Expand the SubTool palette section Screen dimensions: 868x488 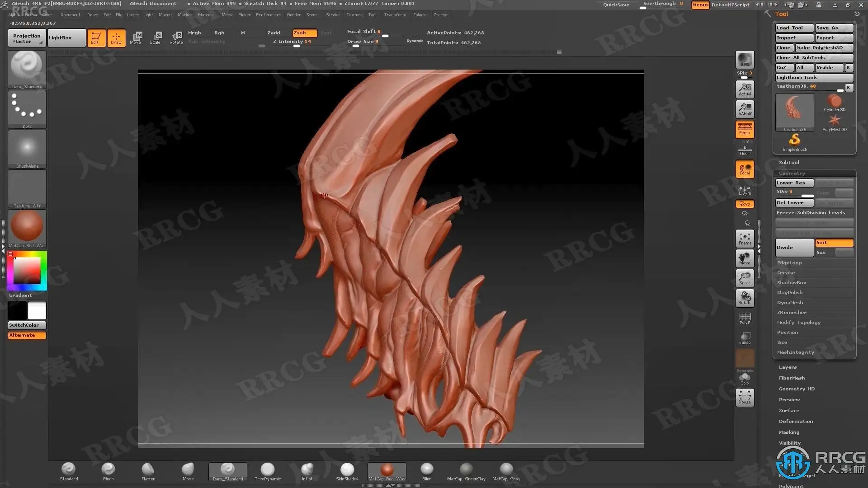pos(789,162)
